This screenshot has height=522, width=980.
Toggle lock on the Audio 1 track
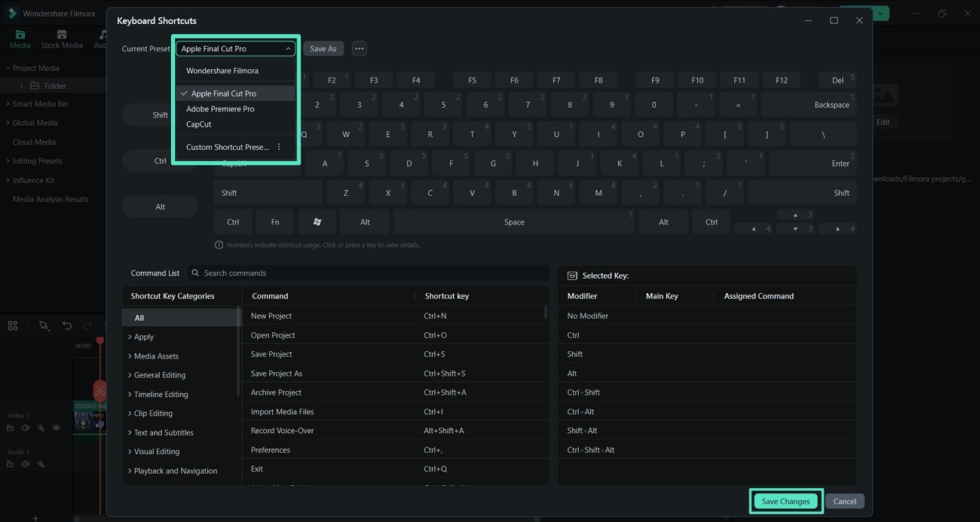[11, 464]
